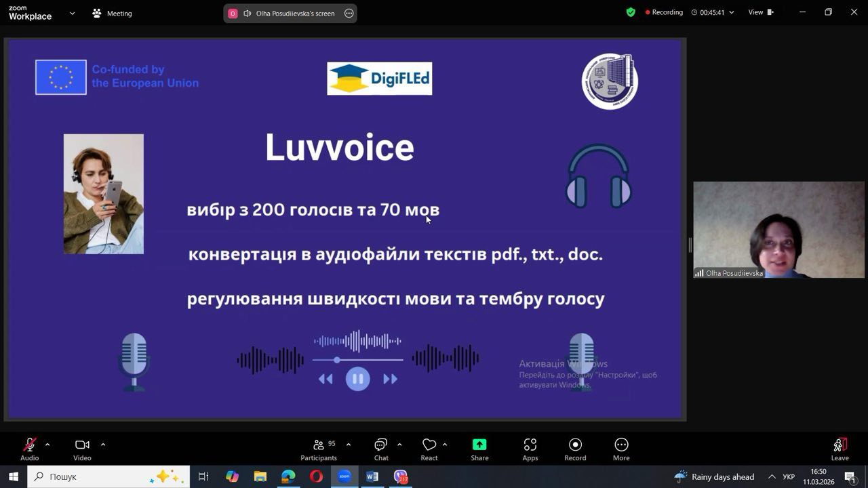Click the green encryption shield icon
Screen dimensions: 868x488
631,12
